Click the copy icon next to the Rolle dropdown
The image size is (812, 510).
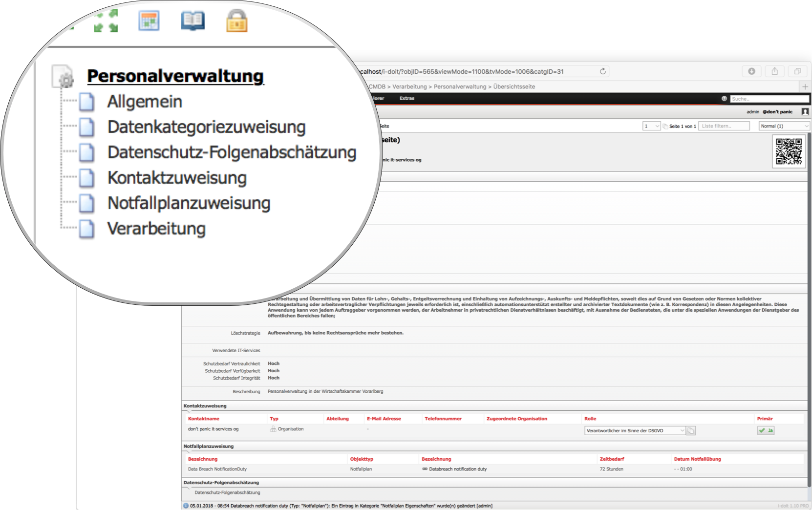point(691,430)
